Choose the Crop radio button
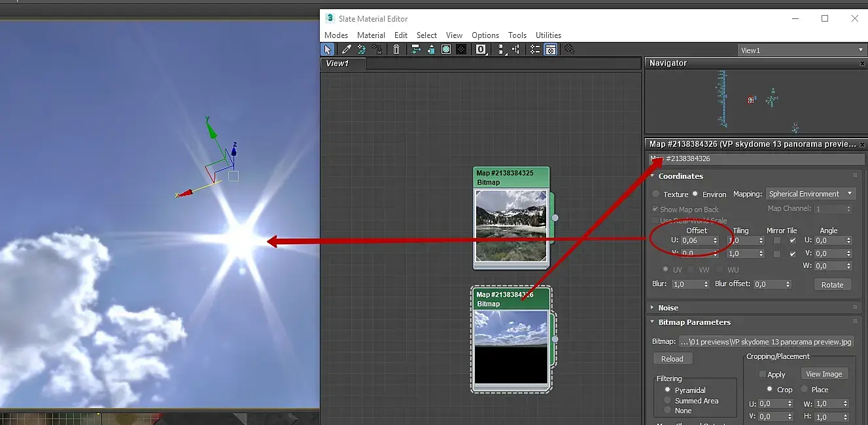The image size is (868, 425). pos(770,389)
